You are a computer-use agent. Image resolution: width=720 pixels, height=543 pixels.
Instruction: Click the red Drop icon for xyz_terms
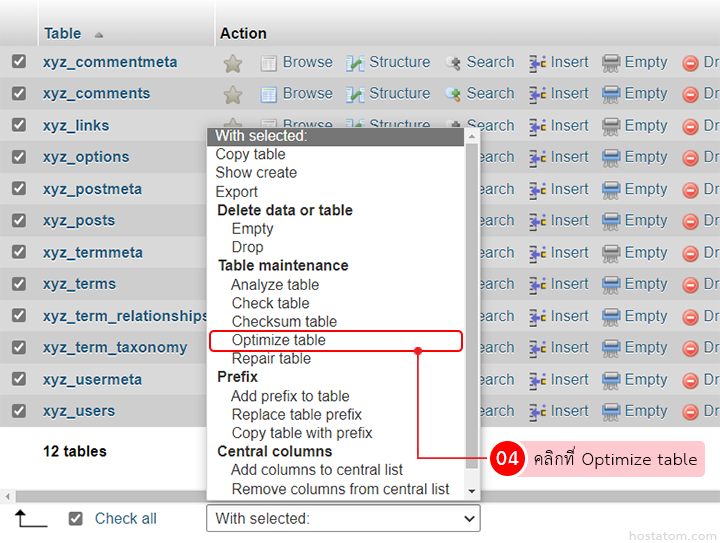[x=690, y=285]
